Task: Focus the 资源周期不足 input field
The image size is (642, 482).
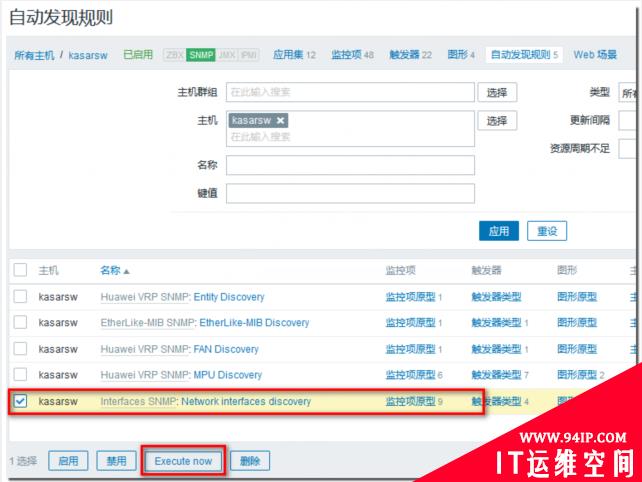Action: (x=628, y=149)
